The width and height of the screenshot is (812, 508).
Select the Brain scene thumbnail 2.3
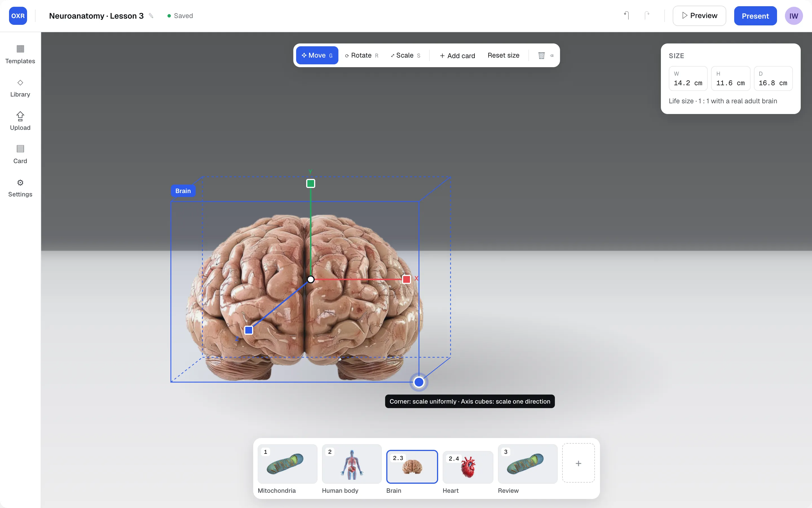point(412,467)
